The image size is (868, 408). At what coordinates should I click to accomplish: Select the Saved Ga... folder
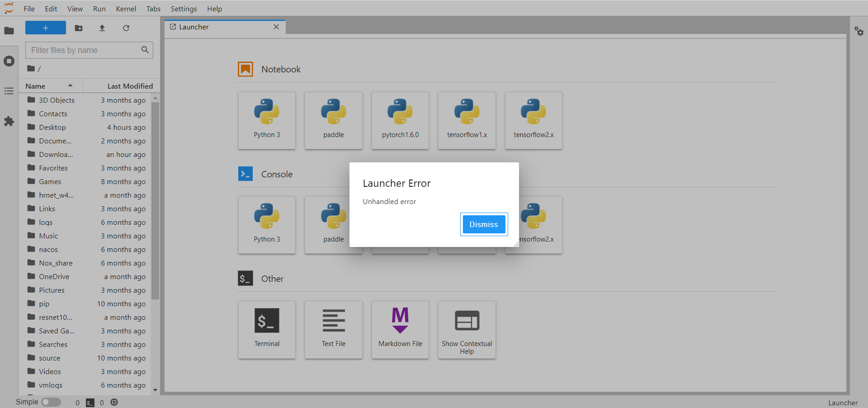tap(85, 331)
